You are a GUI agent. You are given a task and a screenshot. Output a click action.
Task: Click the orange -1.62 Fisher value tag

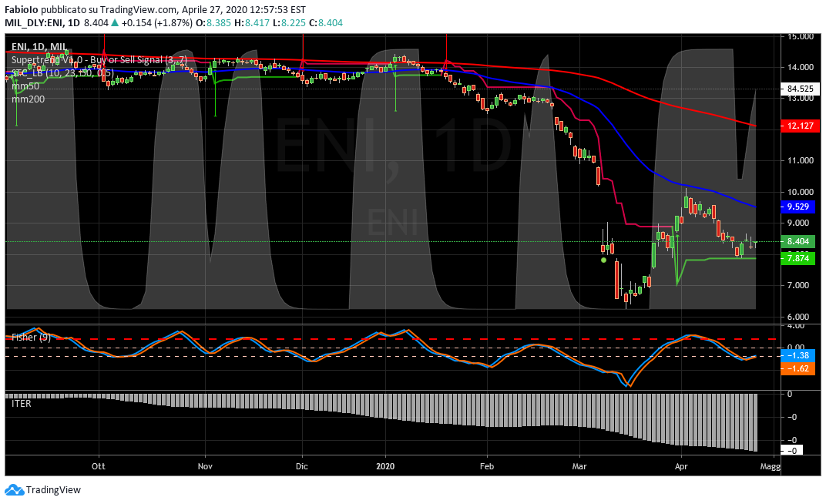[797, 369]
